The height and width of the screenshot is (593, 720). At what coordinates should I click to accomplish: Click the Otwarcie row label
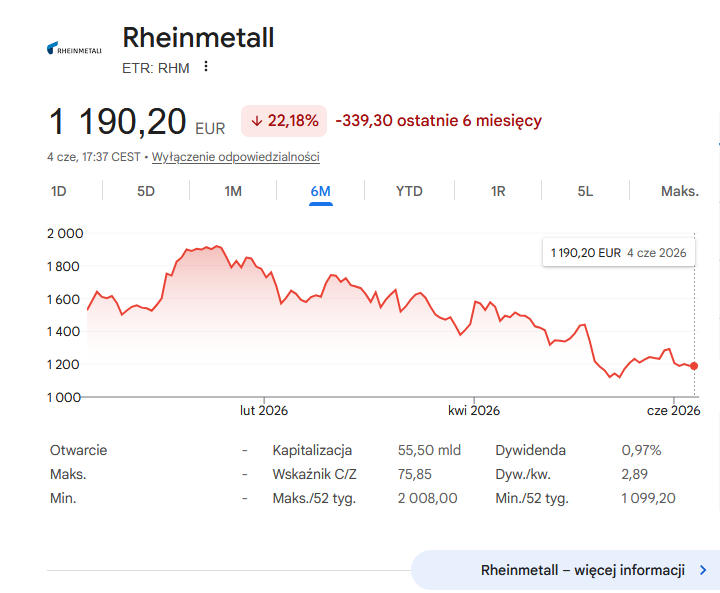tap(78, 450)
